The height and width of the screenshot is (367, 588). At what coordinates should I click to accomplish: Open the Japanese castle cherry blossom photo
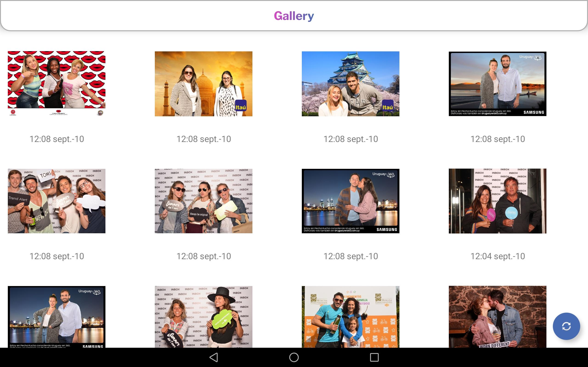pos(350,83)
